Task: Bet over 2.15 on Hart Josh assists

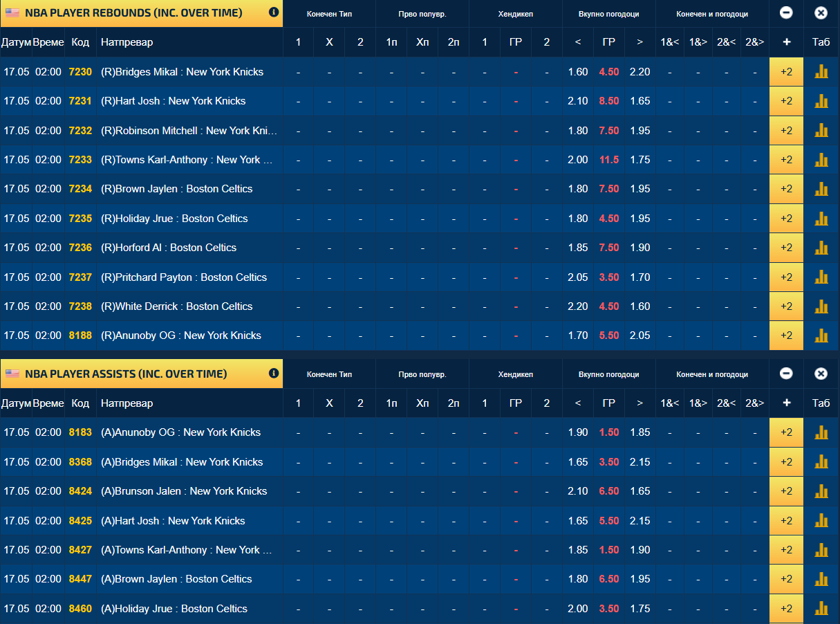Action: (x=640, y=521)
